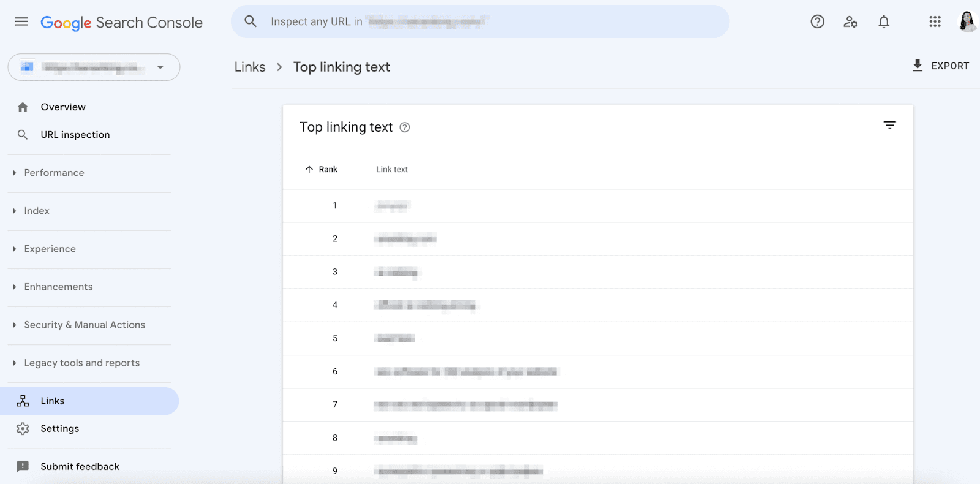
Task: Click the Export download button
Action: (x=940, y=66)
